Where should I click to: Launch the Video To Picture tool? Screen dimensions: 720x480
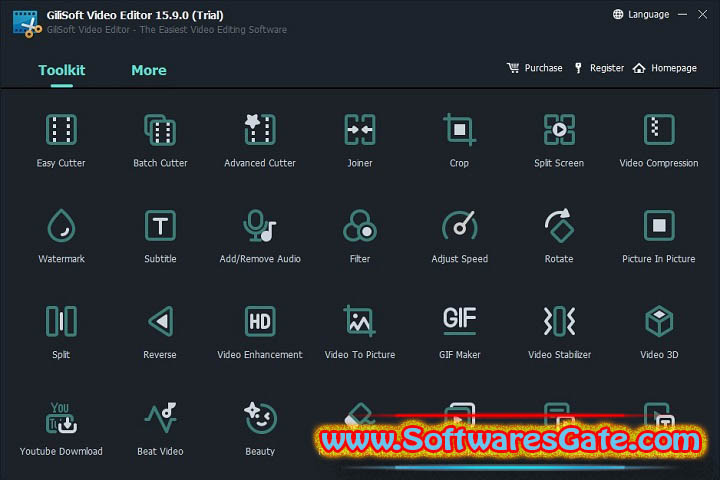[360, 333]
